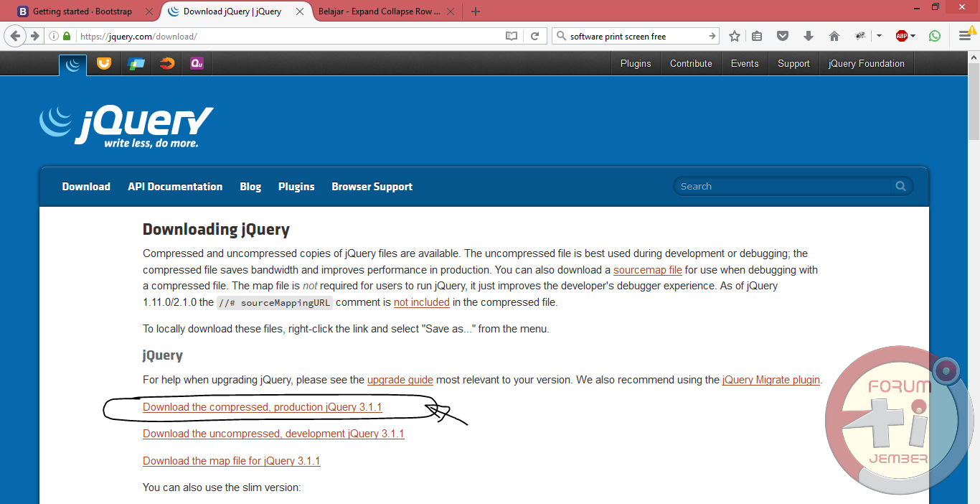Viewport: 980px width, 504px height.
Task: Click the green padlock security icon
Action: pyautogui.click(x=67, y=36)
